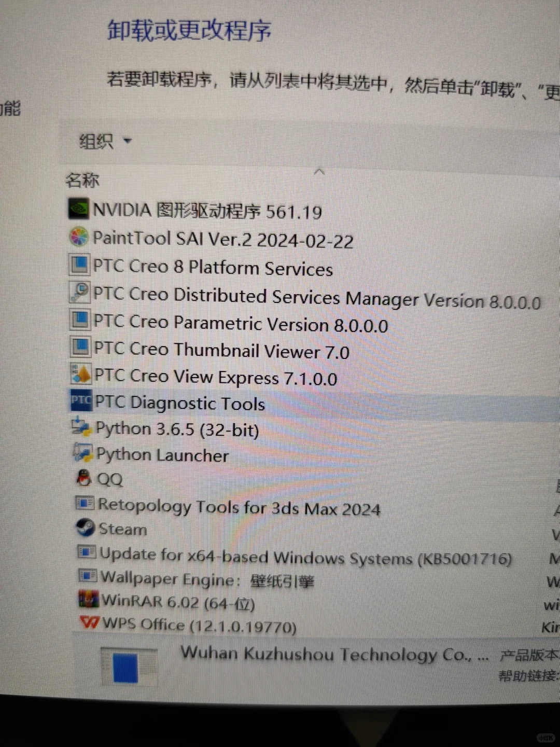The height and width of the screenshot is (747, 560).
Task: Select the QQ program entry
Action: point(110,478)
